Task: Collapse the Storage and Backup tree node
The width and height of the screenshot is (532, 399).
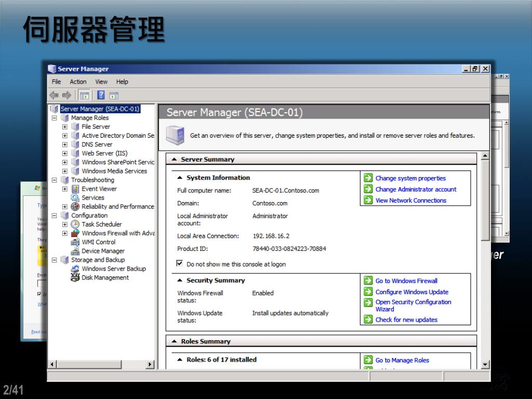Action: tap(54, 260)
